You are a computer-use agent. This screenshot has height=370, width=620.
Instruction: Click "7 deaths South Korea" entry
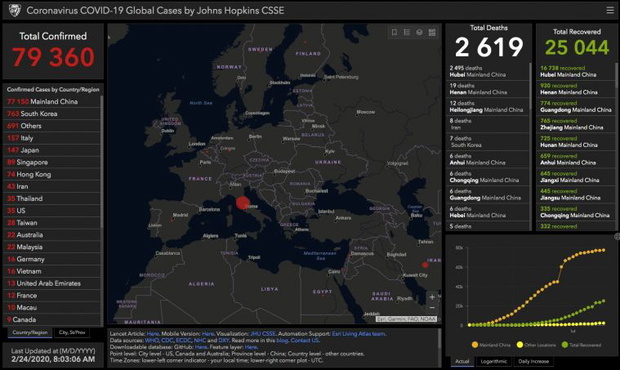(x=488, y=142)
